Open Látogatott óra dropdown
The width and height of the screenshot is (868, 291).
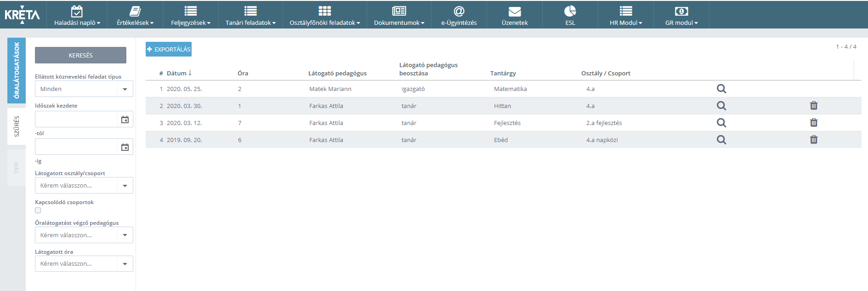click(84, 263)
